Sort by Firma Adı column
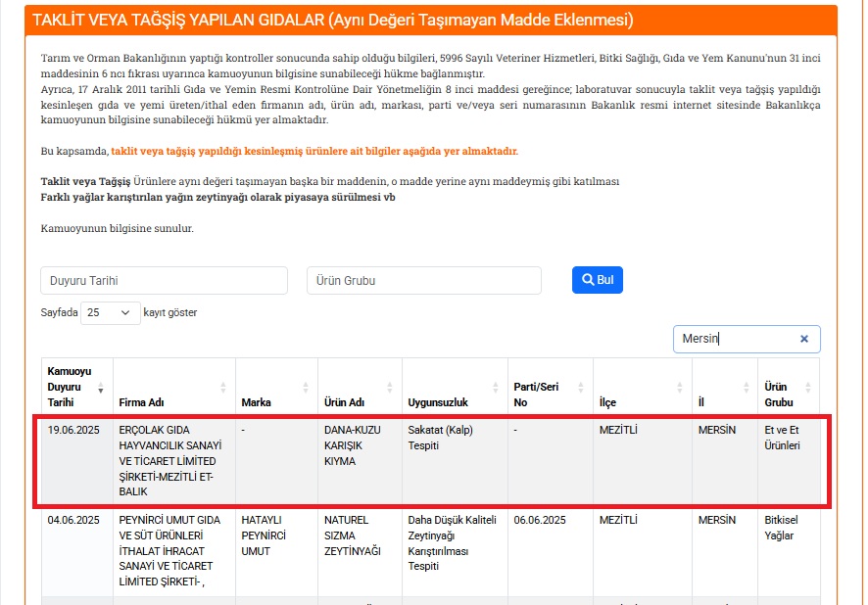Screen dimensions: 868x605 173,387
